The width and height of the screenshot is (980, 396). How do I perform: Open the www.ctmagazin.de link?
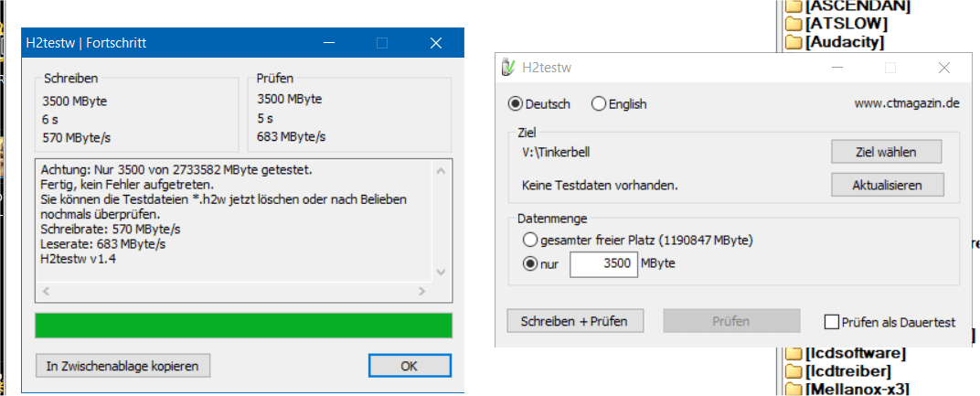pyautogui.click(x=906, y=103)
